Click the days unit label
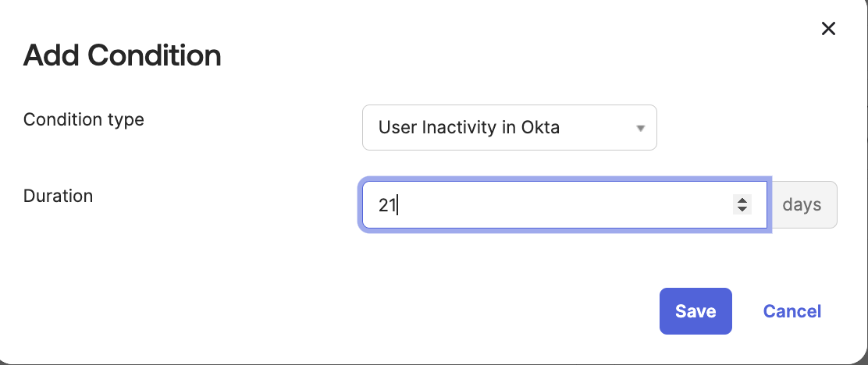Screen dimensions: 868x365 click(802, 205)
